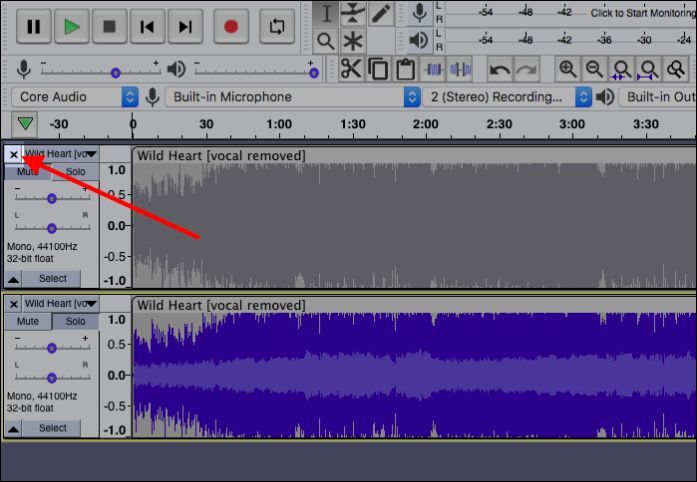Click the Undo arrow icon
697x482 pixels.
pos(499,69)
